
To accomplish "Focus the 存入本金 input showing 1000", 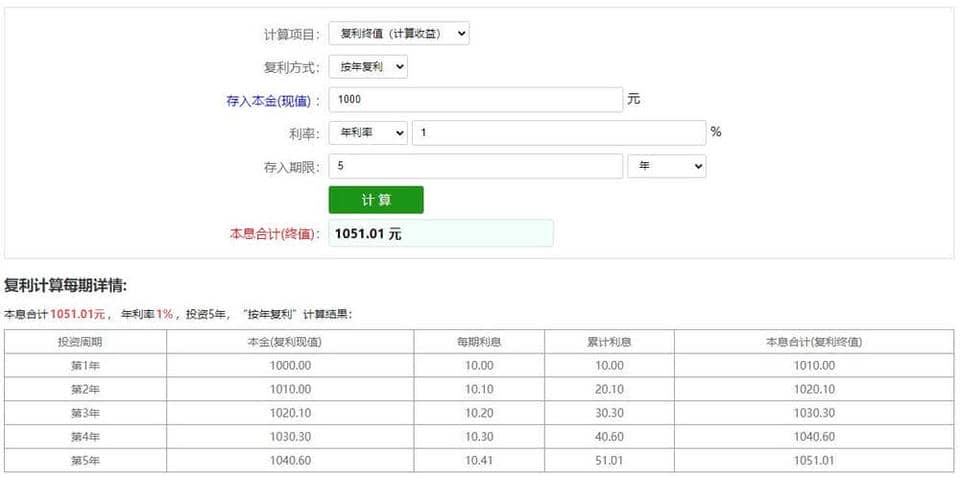I will [475, 100].
